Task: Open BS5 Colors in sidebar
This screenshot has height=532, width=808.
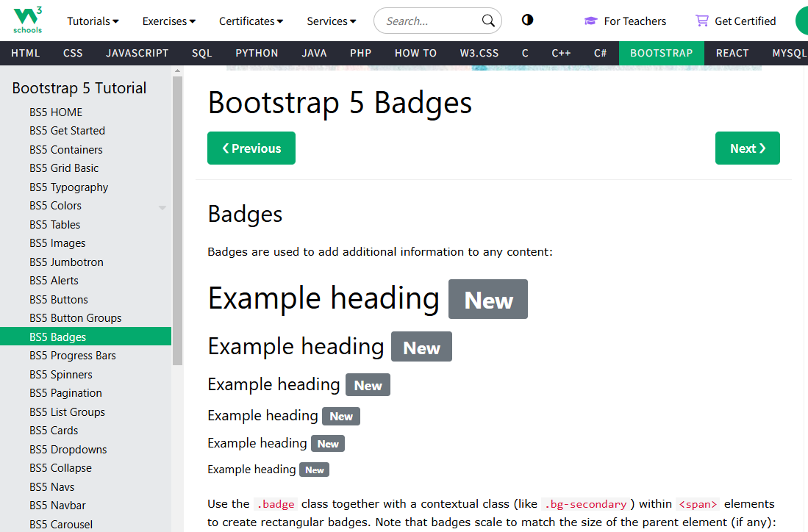Action: pos(56,206)
